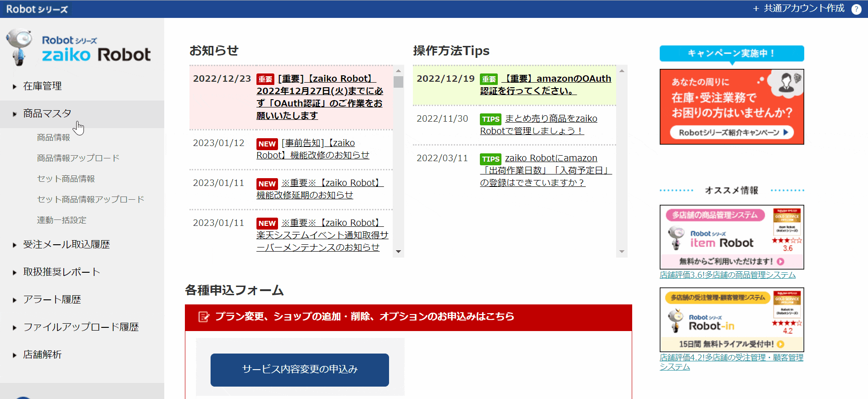
Task: Open 商品情報 submenu item
Action: 54,137
